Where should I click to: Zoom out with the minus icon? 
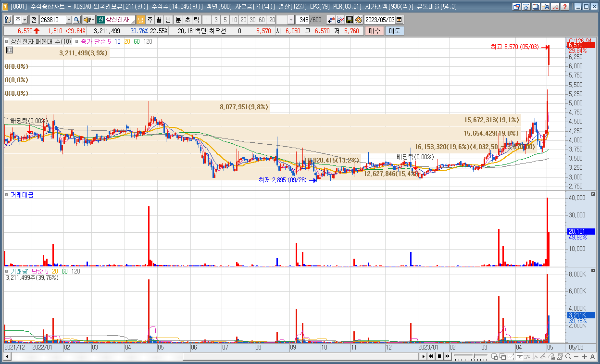(576, 356)
